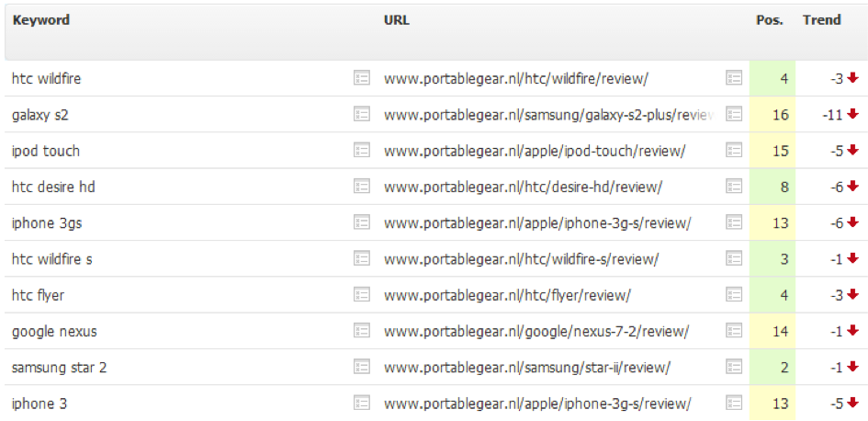The image size is (868, 421).
Task: Click green position cell showing 2
Action: click(772, 367)
